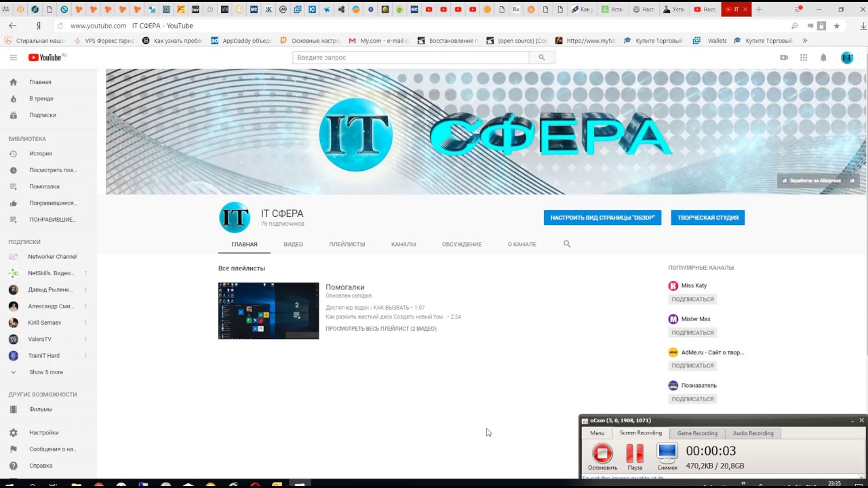Open the oCam Menu tab
Image resolution: width=868 pixels, height=488 pixels.
(597, 433)
